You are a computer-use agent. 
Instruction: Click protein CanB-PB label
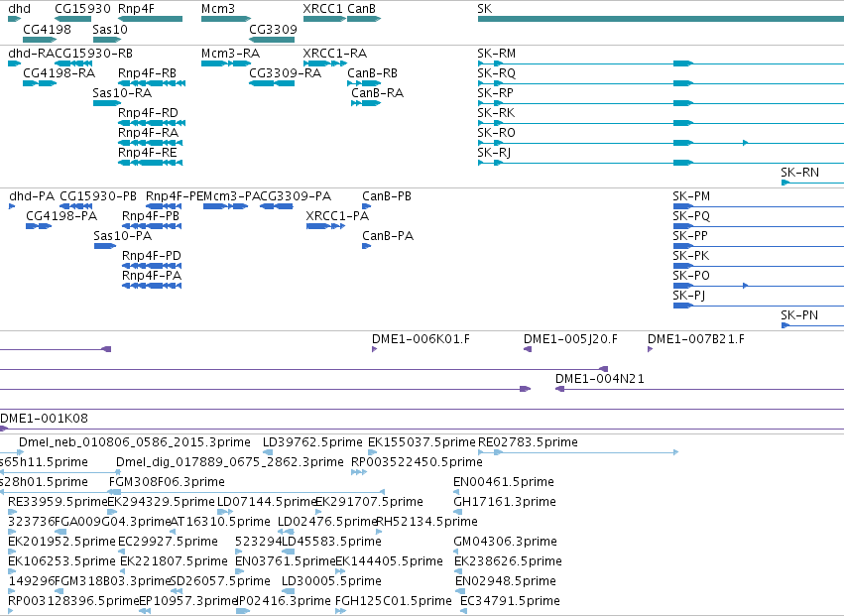pyautogui.click(x=387, y=196)
